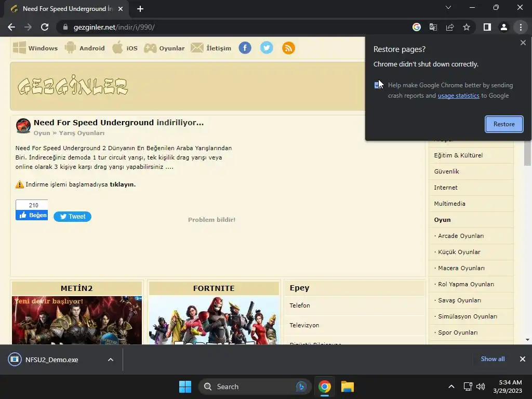Open the Google account icon in address bar
Image resolution: width=532 pixels, height=399 pixels.
coord(416,27)
